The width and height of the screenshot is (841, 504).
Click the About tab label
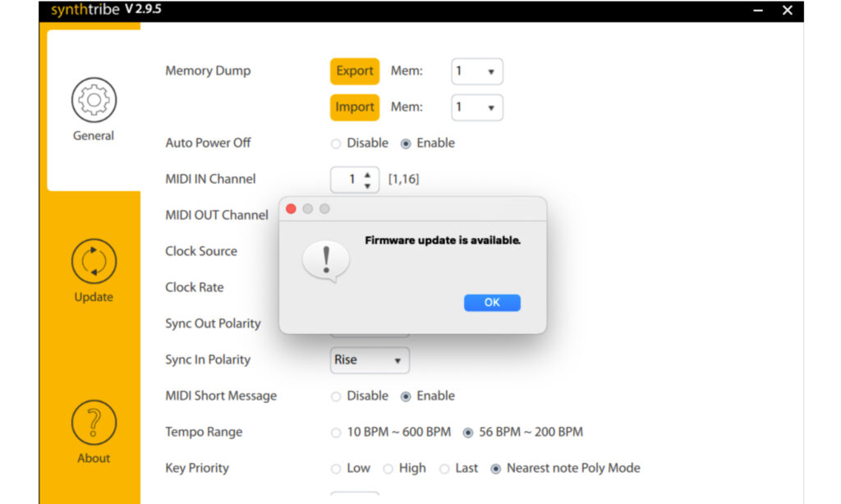tap(94, 458)
